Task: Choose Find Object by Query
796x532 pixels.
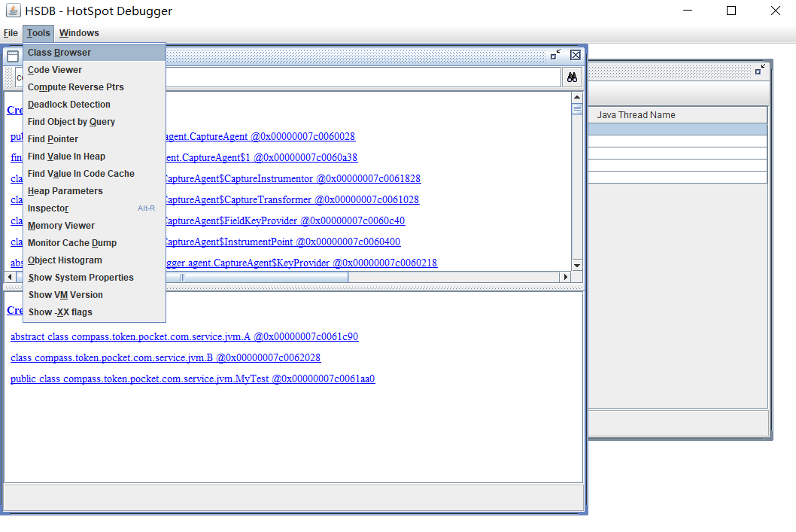Action: click(95, 121)
